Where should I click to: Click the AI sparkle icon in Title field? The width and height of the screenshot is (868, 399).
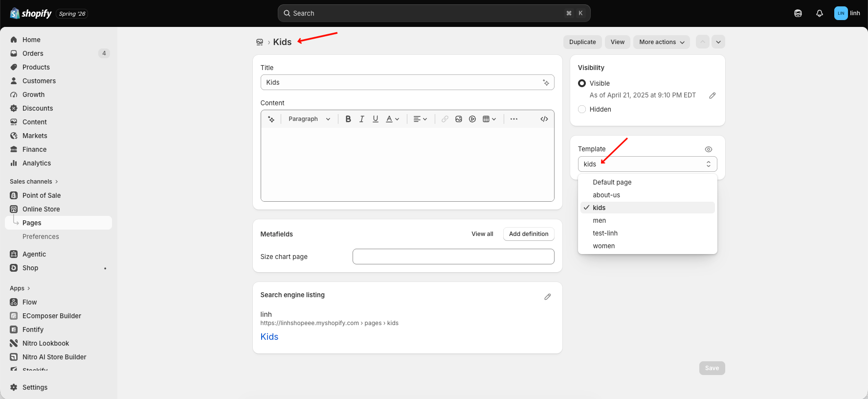pyautogui.click(x=546, y=82)
